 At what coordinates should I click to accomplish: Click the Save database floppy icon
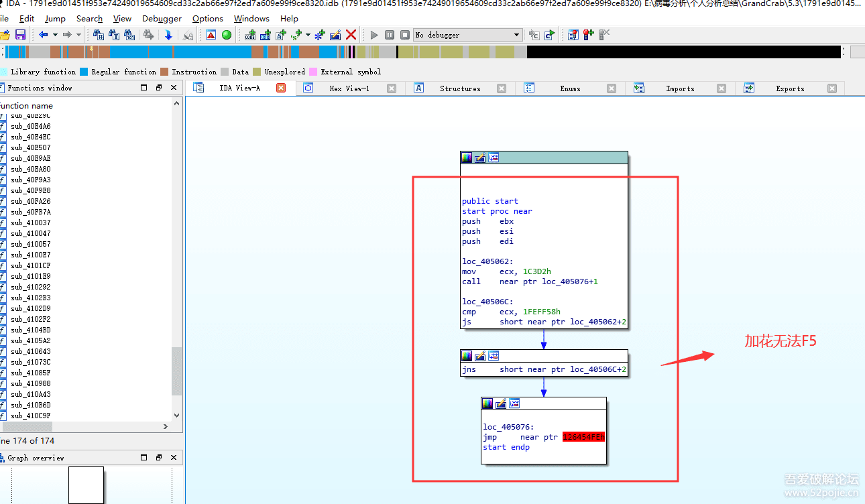pyautogui.click(x=20, y=34)
